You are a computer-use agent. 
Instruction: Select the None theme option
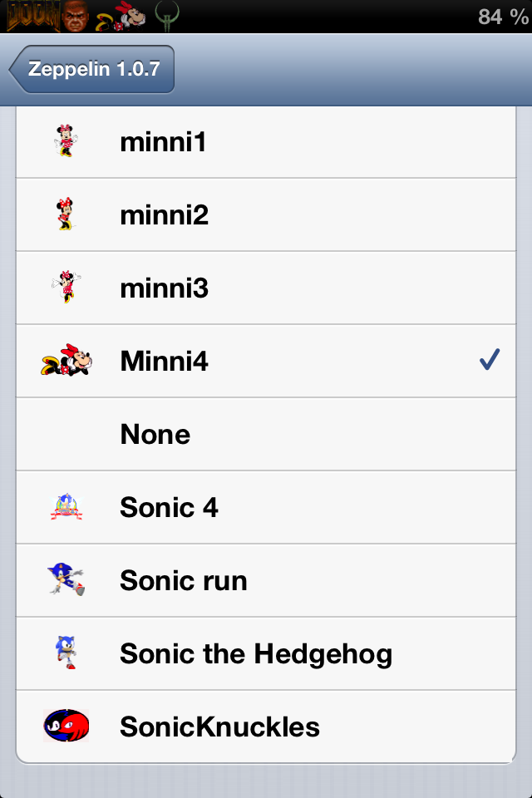pos(155,434)
